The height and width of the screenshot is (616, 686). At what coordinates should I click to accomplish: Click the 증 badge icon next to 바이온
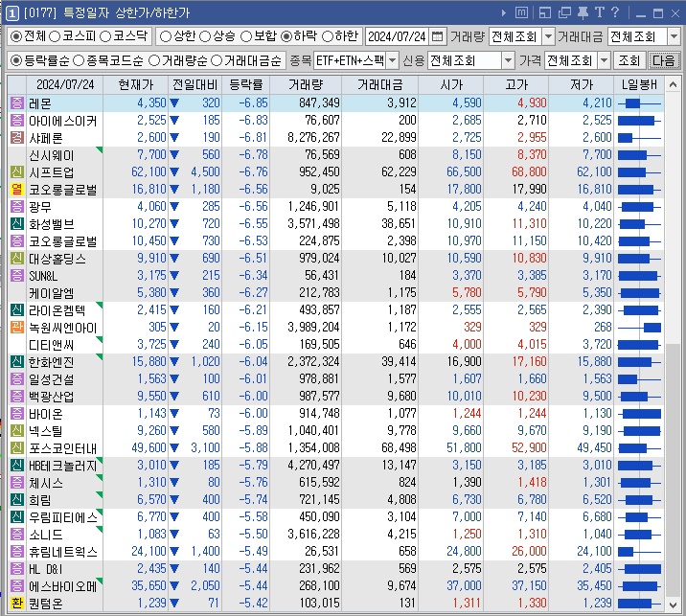17,414
